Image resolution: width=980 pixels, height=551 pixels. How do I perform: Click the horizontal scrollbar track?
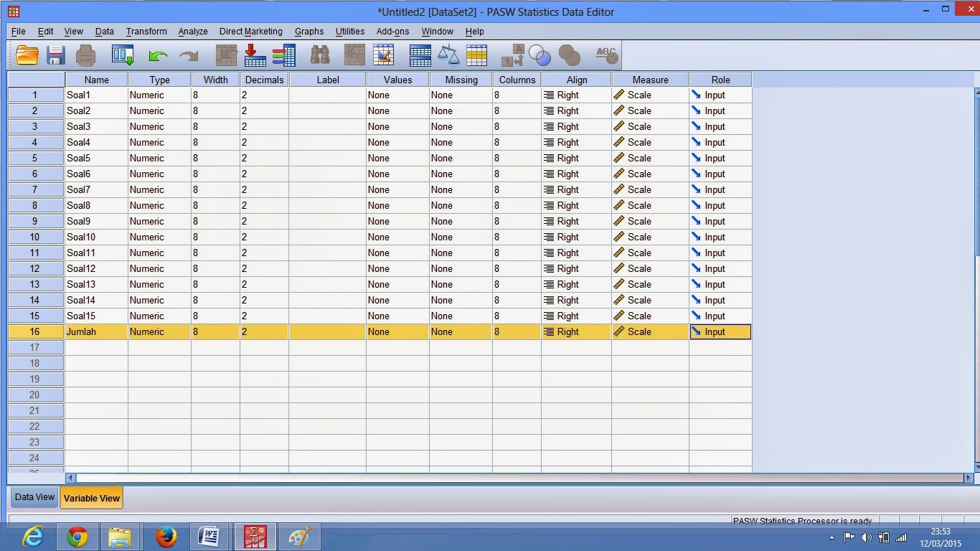(x=519, y=478)
